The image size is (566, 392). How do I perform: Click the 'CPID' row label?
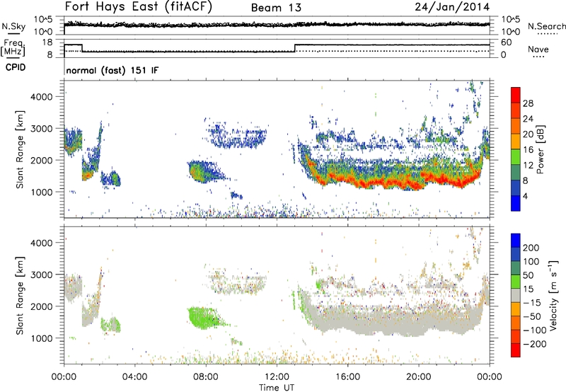coord(16,67)
